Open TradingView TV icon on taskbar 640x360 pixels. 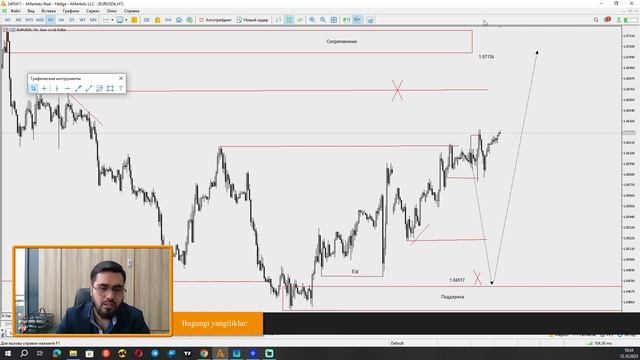187,353
